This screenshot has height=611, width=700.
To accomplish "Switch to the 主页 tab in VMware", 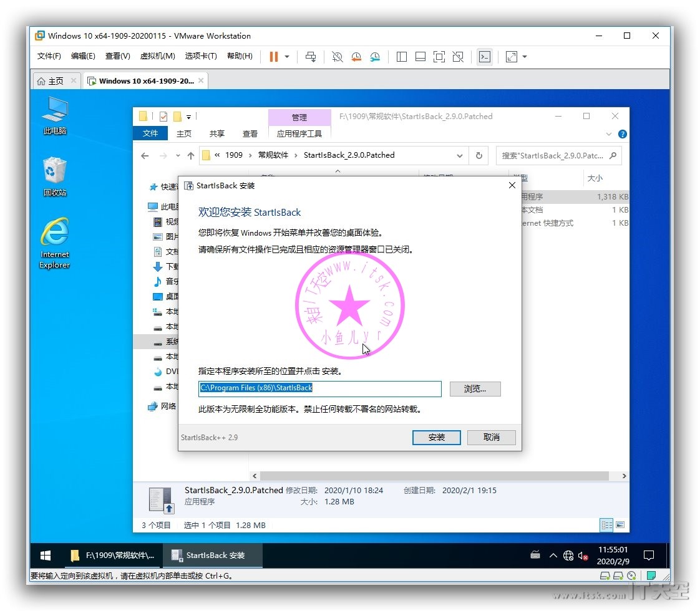I will (x=56, y=80).
